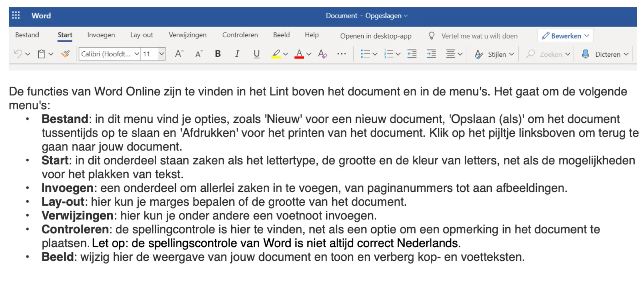
Task: Click the bold word 'Beeld' in the document
Action: tap(58, 257)
